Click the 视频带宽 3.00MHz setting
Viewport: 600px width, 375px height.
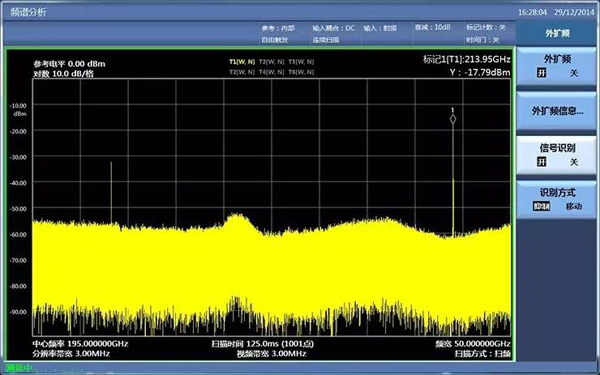[271, 354]
